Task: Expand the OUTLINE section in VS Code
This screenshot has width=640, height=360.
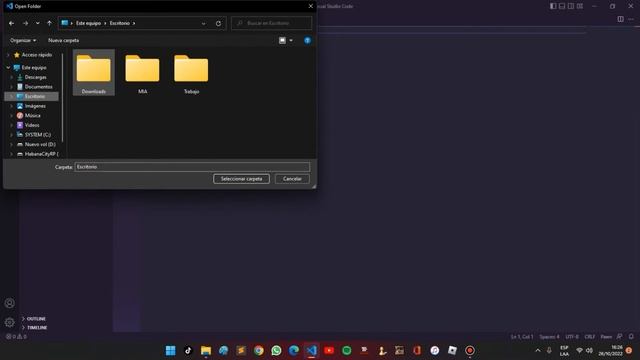Action: click(x=36, y=319)
